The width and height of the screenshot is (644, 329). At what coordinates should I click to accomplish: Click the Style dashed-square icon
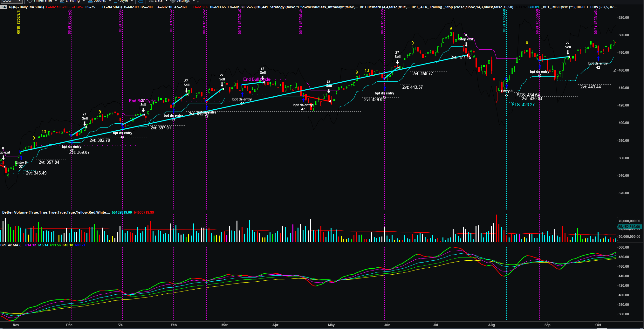click(116, 1)
